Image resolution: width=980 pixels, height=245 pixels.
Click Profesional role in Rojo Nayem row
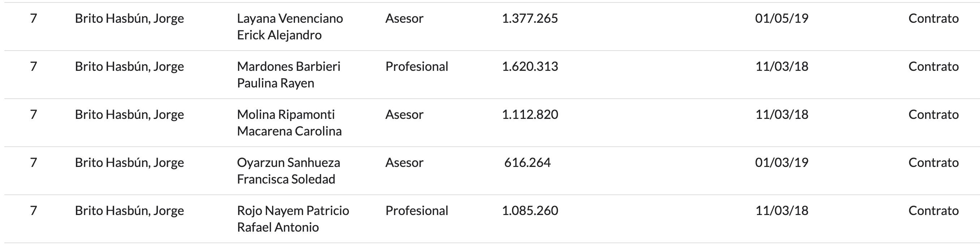point(417,210)
